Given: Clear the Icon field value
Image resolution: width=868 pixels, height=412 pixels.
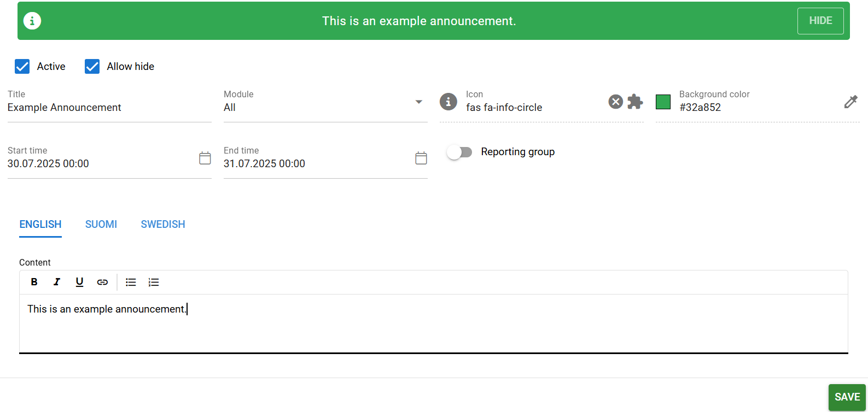Looking at the screenshot, I should (x=615, y=102).
